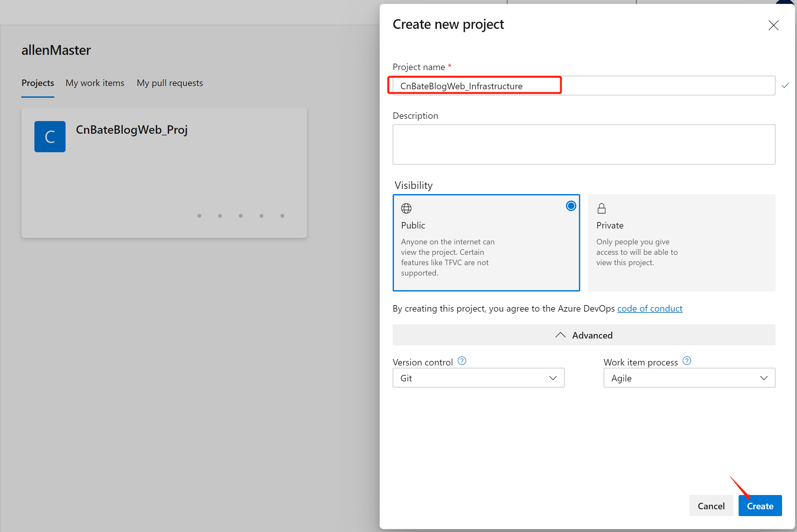Close the Create new project panel

pos(773,25)
